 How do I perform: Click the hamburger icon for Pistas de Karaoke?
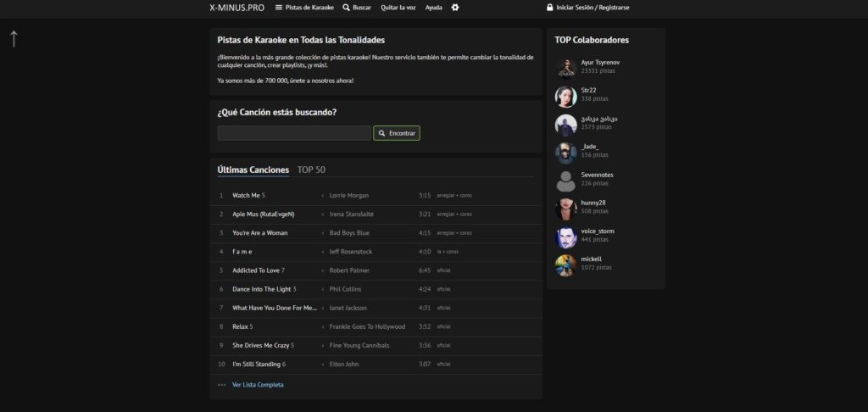pyautogui.click(x=279, y=8)
